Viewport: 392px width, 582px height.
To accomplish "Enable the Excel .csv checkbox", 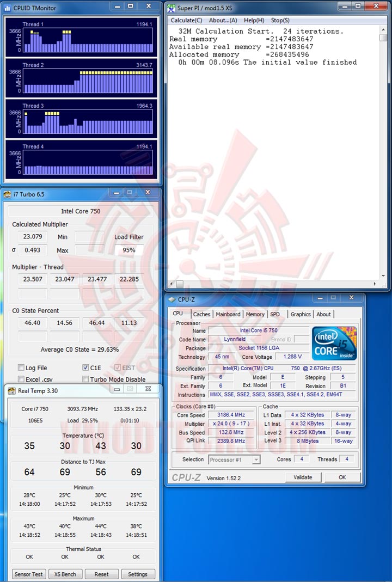I will pyautogui.click(x=21, y=379).
